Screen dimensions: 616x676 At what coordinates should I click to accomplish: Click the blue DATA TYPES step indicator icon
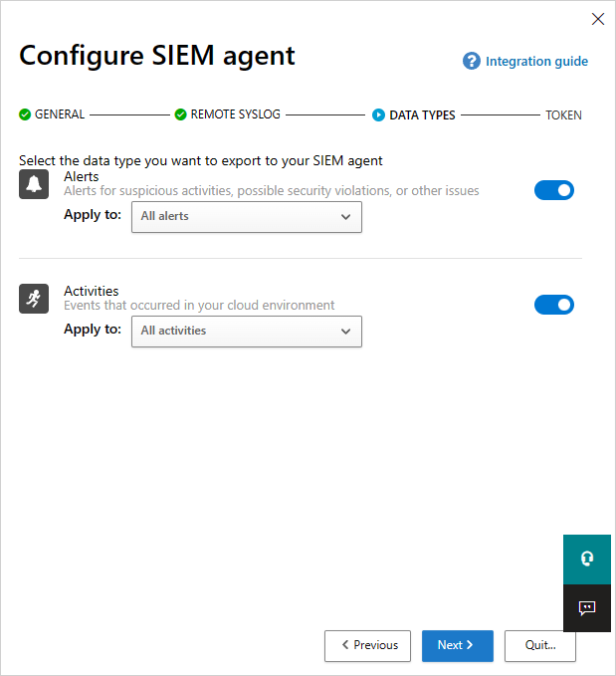coord(379,114)
